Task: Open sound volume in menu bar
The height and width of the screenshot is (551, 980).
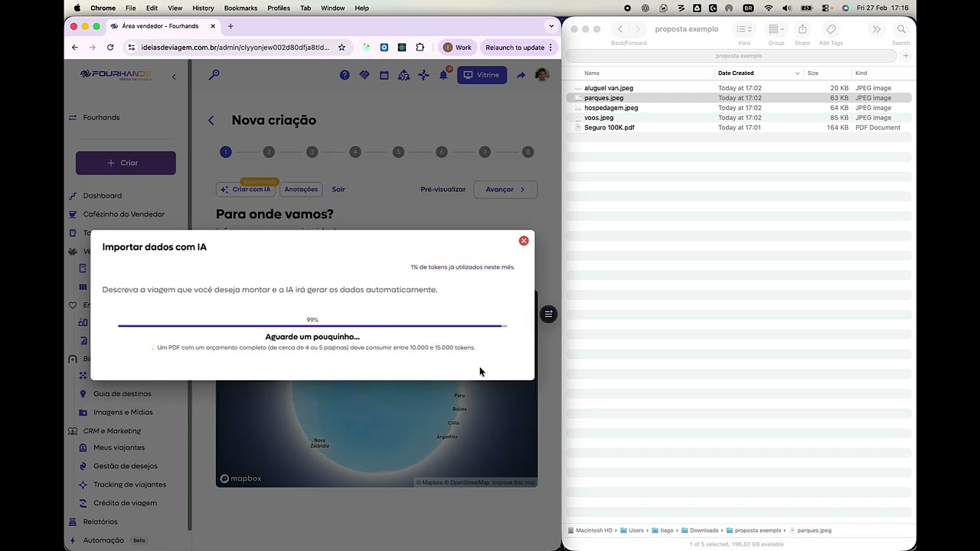Action: pyautogui.click(x=788, y=8)
